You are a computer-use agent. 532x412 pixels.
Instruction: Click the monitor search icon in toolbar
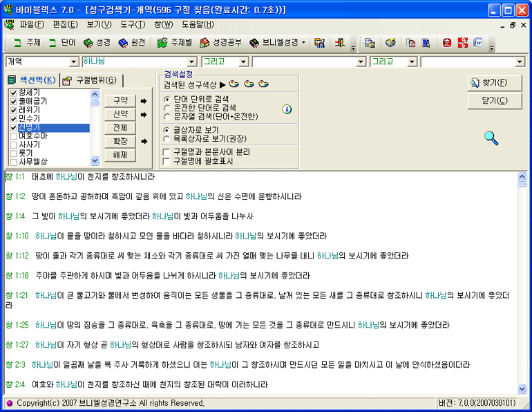[x=319, y=43]
